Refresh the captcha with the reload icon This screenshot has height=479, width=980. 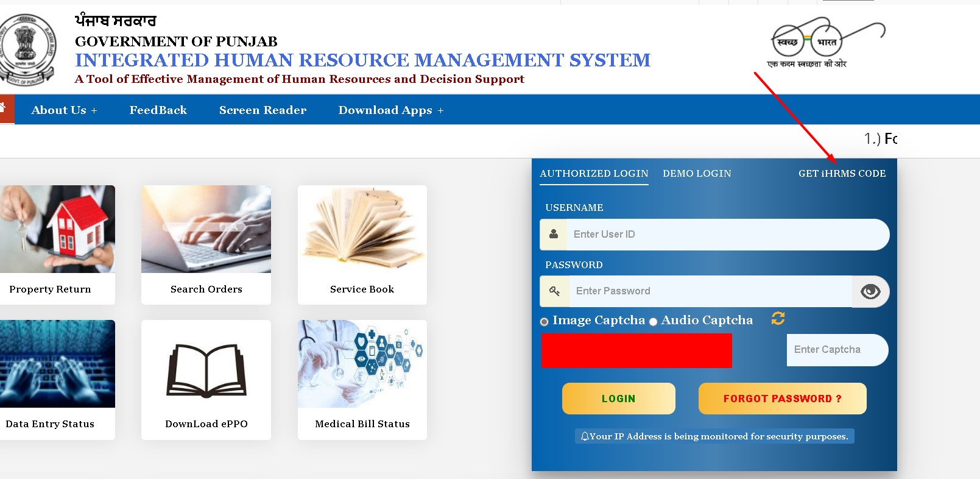pos(778,318)
